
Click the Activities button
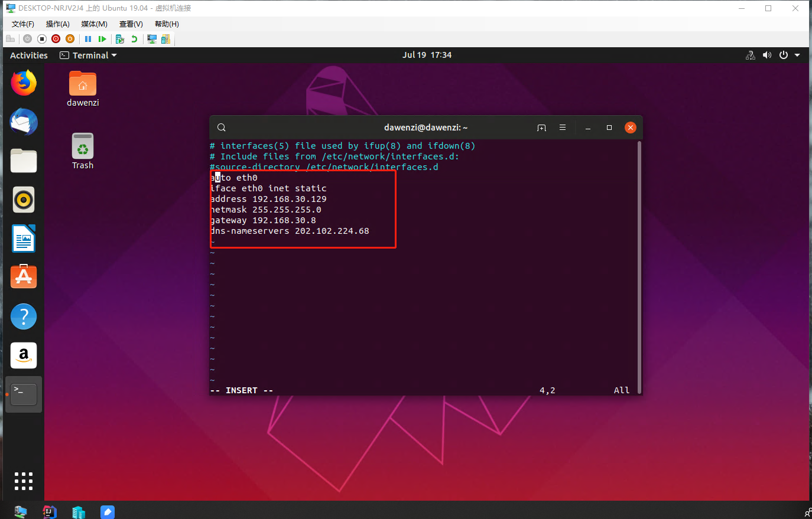[x=29, y=55]
